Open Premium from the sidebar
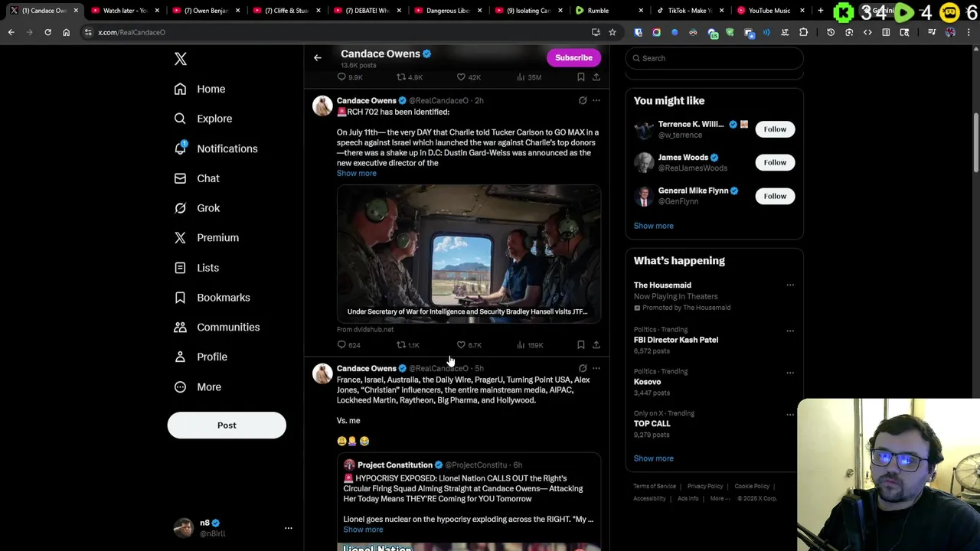Viewport: 980px width, 551px height. [207, 238]
